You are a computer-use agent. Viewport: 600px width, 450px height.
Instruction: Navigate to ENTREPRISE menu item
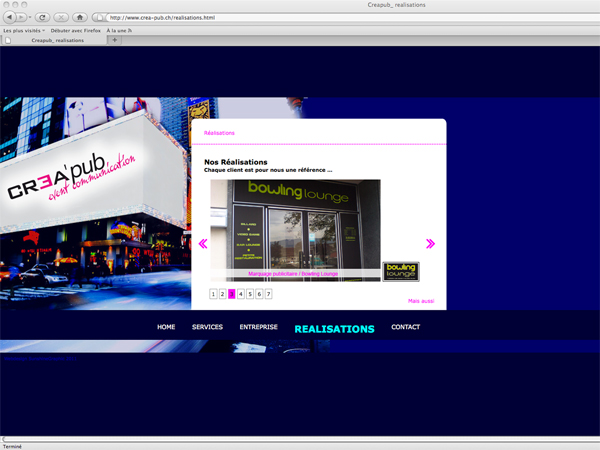pos(259,327)
